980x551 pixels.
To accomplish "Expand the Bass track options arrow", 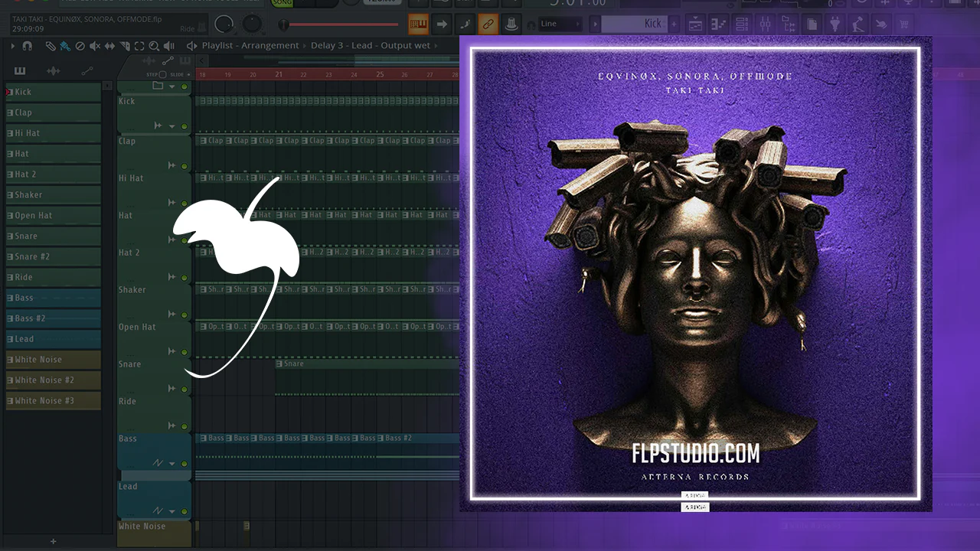I will click(172, 464).
